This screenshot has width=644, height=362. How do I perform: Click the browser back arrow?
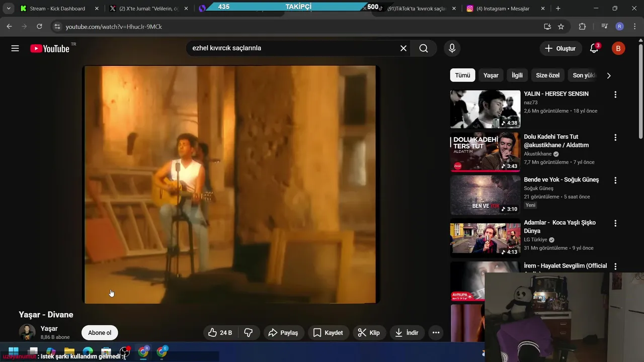(9, 27)
